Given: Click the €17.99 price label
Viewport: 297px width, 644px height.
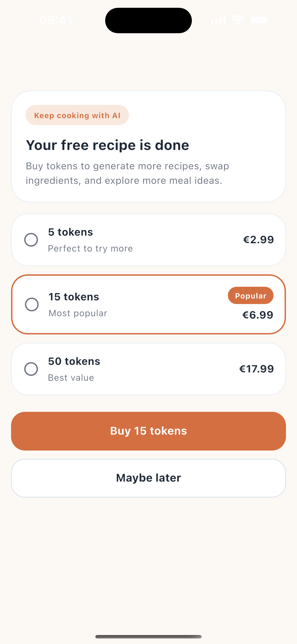Looking at the screenshot, I should tap(256, 369).
